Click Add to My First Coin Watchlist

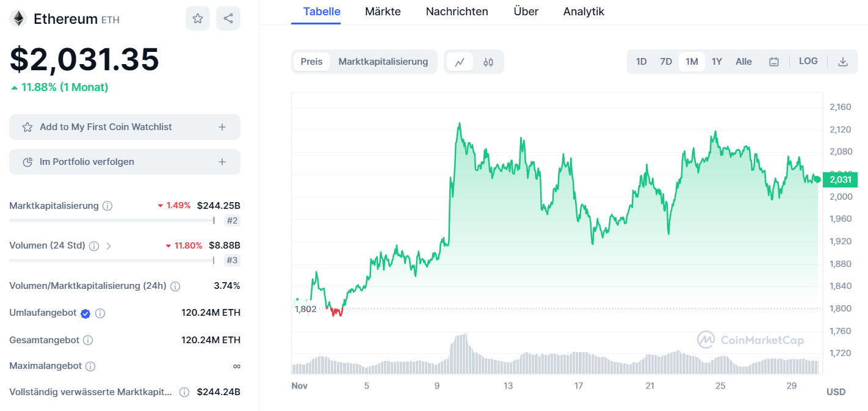(125, 127)
